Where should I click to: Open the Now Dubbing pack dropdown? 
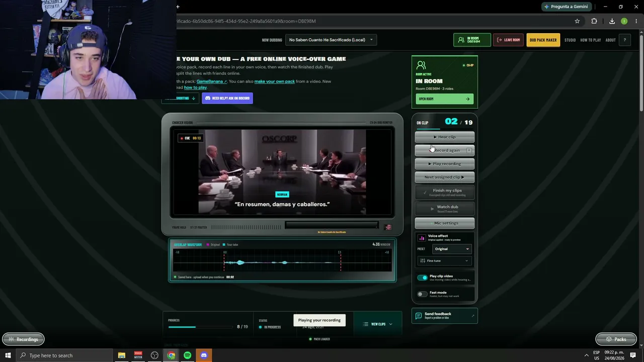coord(331,40)
